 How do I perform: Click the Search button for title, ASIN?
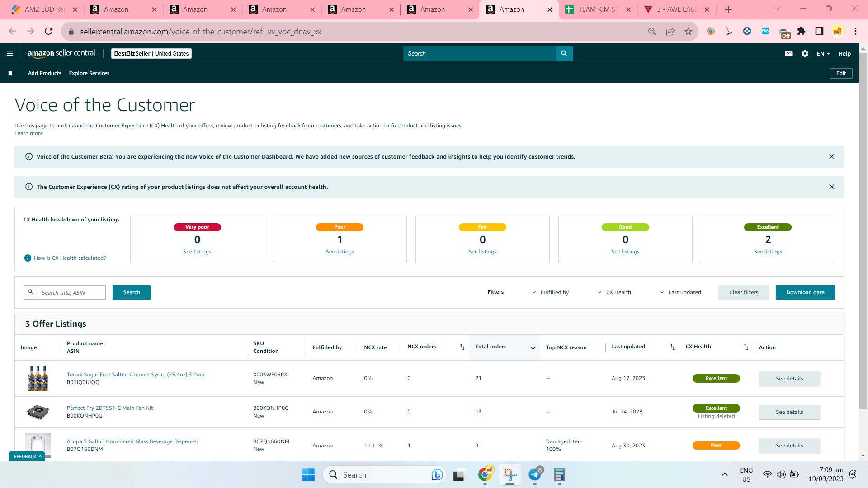click(132, 292)
